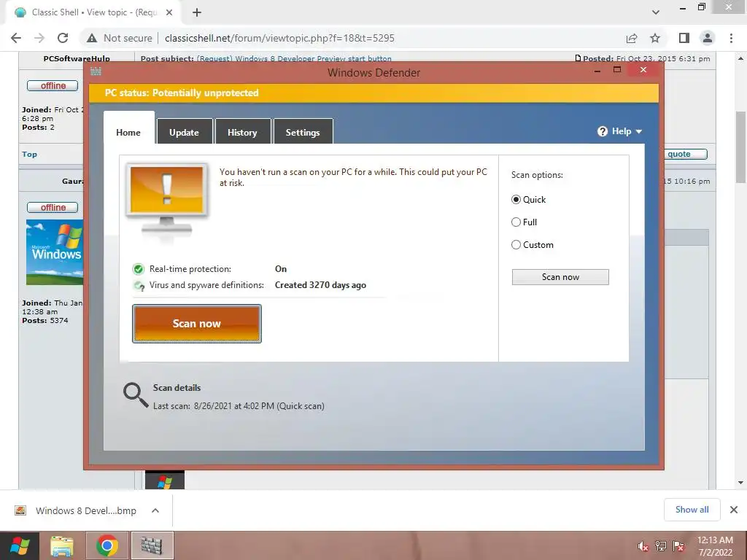
Task: Switch to the Home tab
Action: (x=128, y=133)
